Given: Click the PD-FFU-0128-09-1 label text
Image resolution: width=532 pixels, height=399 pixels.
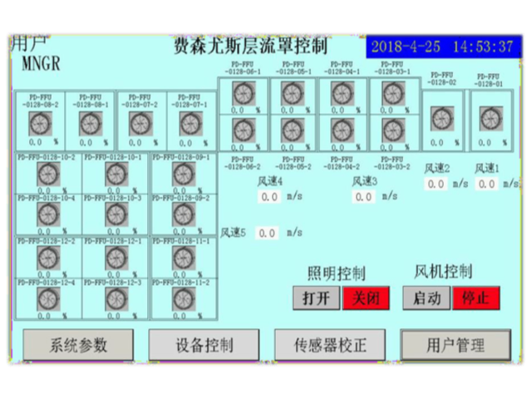Looking at the screenshot, I should pyautogui.click(x=181, y=157).
